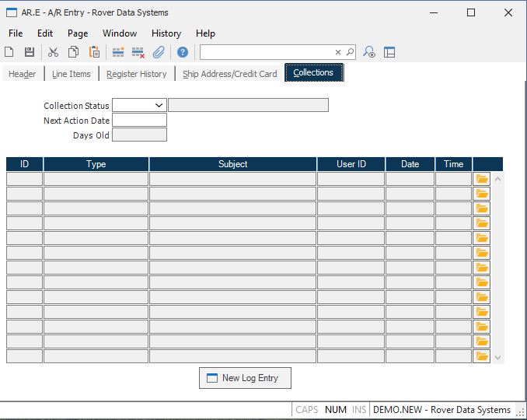This screenshot has height=420, width=527.
Task: Click the Save disk icon
Action: point(30,52)
